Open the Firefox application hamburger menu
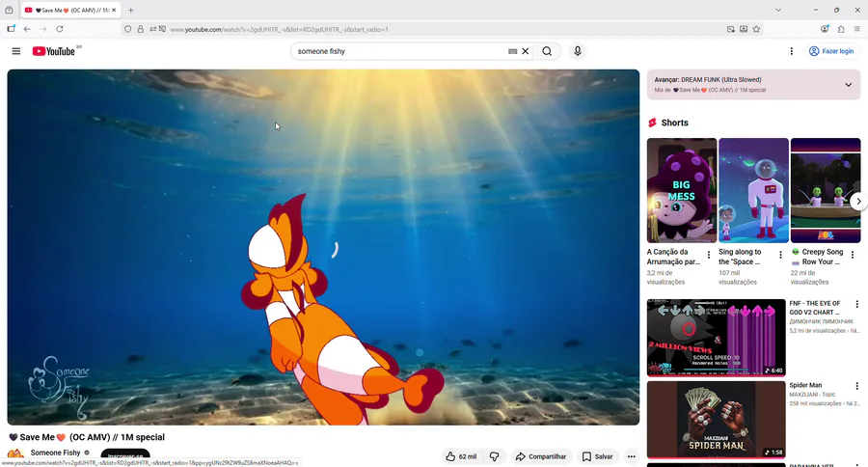Viewport: 868px width, 467px height. (857, 29)
